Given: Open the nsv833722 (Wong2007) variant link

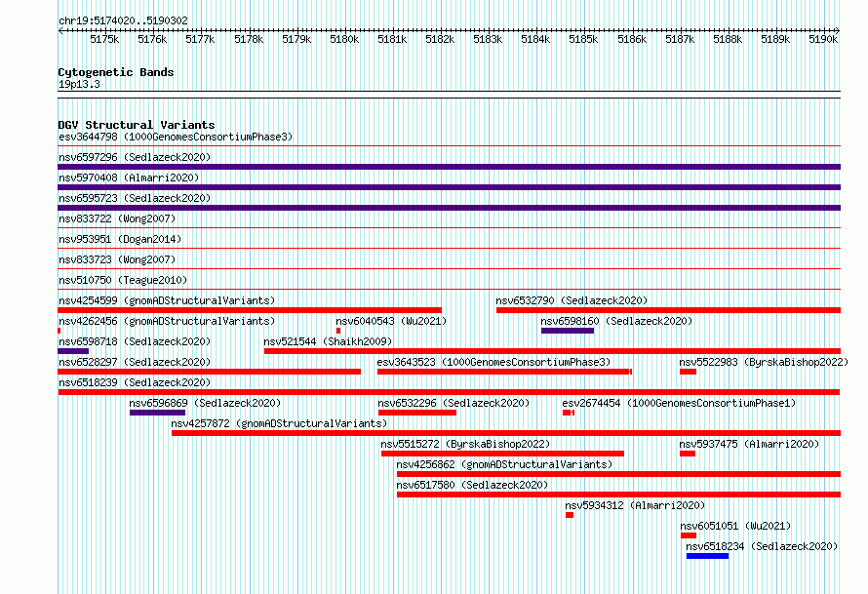Looking at the screenshot, I should pyautogui.click(x=117, y=218).
